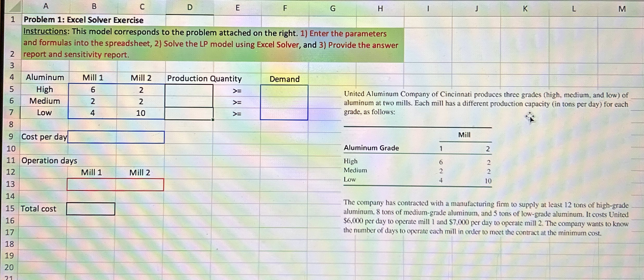Image resolution: width=644 pixels, height=280 pixels.
Task: Select column header M
Action: 623,8
